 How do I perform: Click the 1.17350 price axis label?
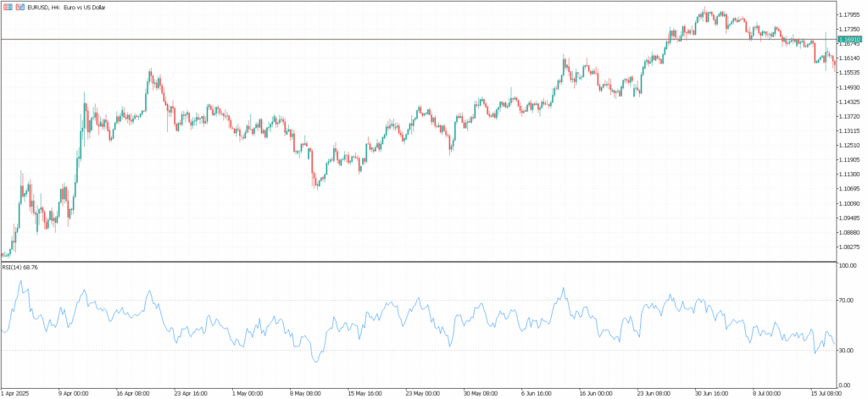click(849, 29)
